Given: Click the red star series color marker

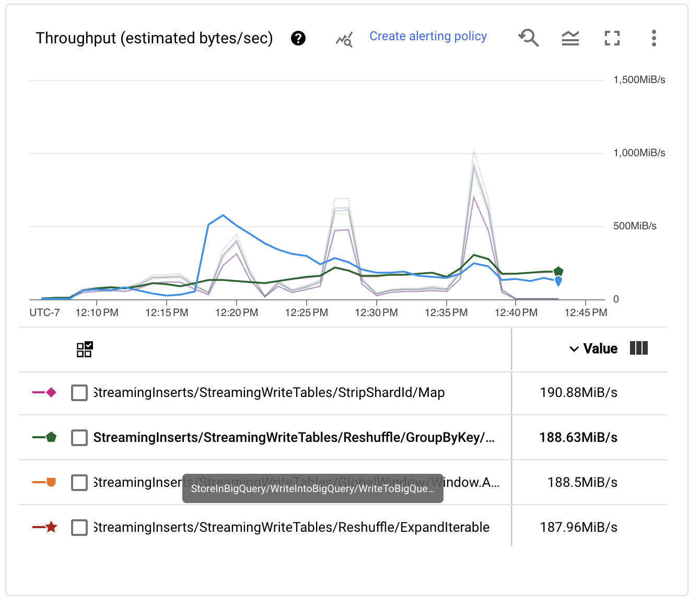Looking at the screenshot, I should (51, 527).
